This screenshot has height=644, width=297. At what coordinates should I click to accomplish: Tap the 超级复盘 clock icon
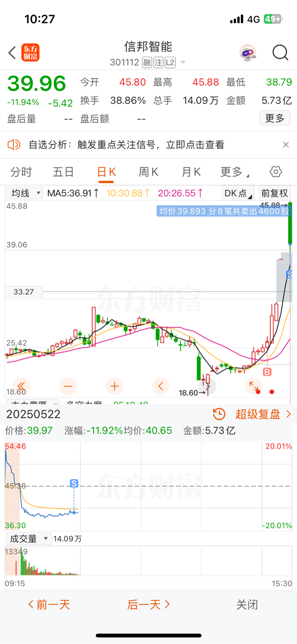pyautogui.click(x=219, y=414)
